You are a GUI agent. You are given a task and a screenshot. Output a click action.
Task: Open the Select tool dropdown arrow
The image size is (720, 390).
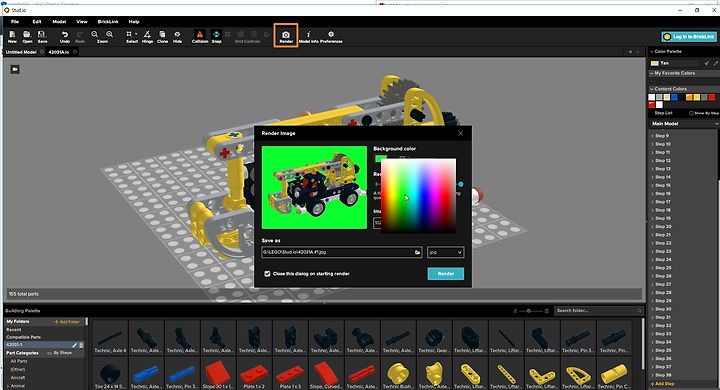pyautogui.click(x=136, y=34)
